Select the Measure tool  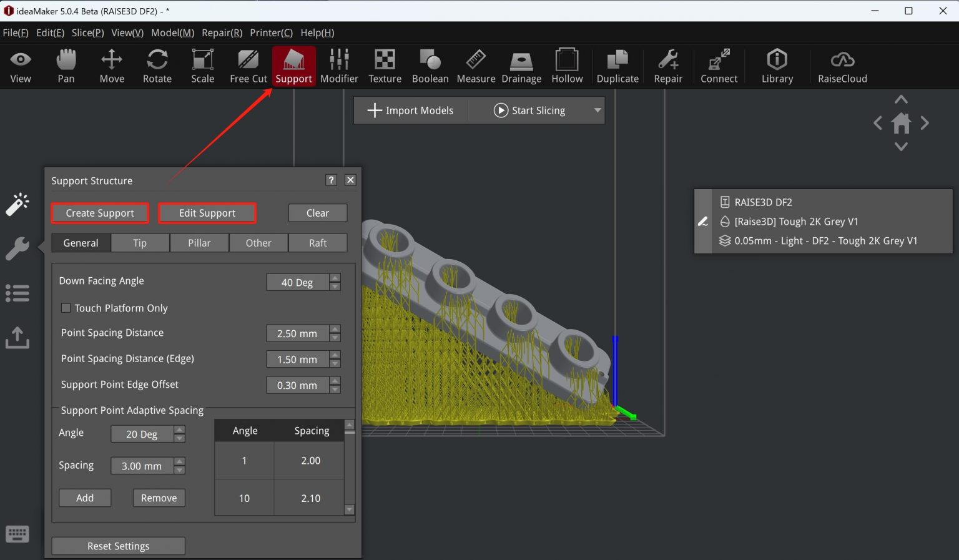click(475, 66)
